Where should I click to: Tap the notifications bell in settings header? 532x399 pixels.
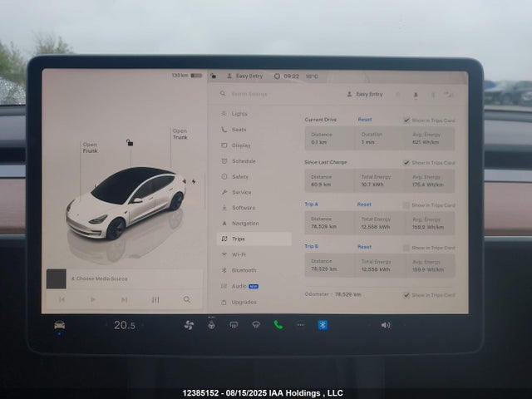coord(416,96)
